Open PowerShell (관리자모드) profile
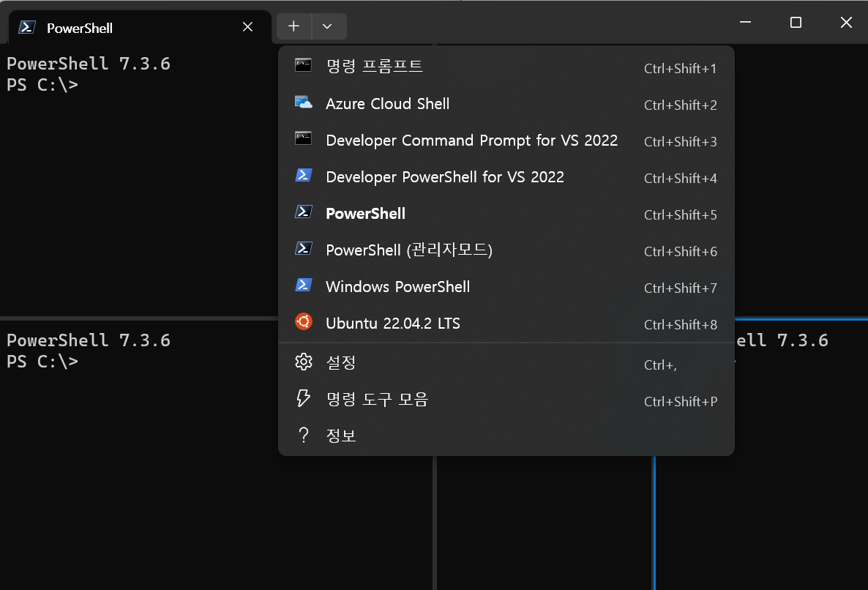 click(506, 250)
